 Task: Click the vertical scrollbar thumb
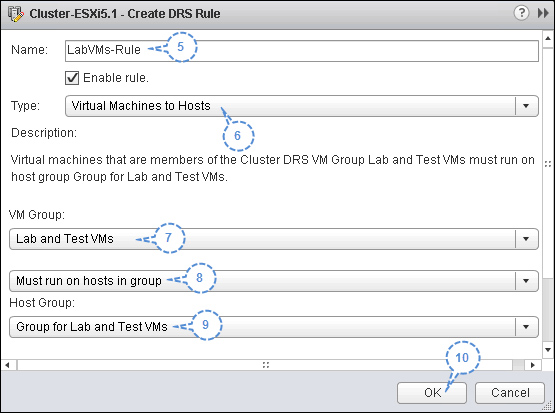pos(548,161)
